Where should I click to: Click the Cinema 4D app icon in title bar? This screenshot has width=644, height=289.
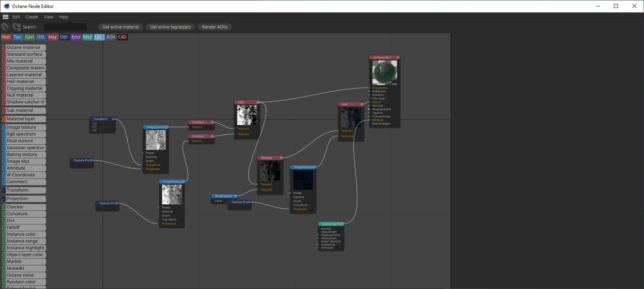(x=7, y=6)
